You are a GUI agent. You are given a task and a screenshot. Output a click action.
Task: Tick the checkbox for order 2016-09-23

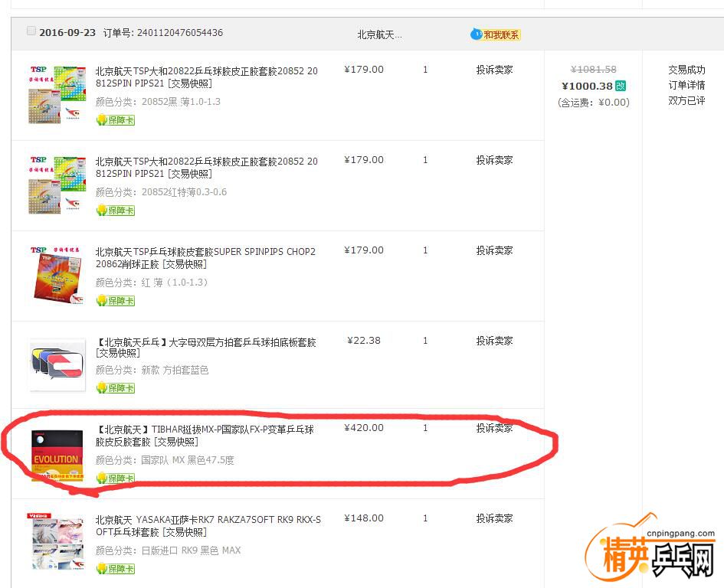coord(31,31)
